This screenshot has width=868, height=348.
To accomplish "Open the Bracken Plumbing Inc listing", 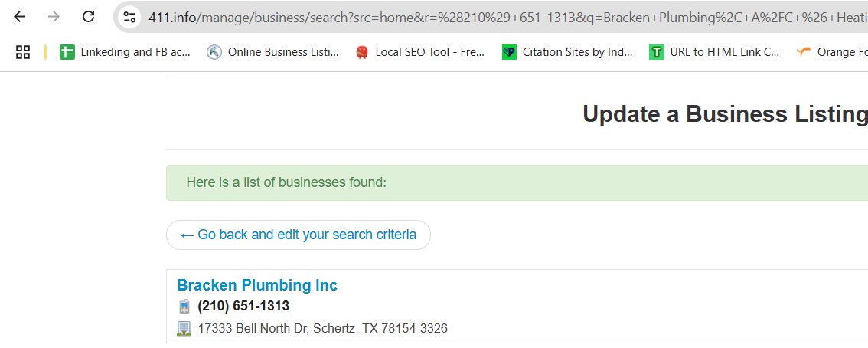I will (x=257, y=285).
